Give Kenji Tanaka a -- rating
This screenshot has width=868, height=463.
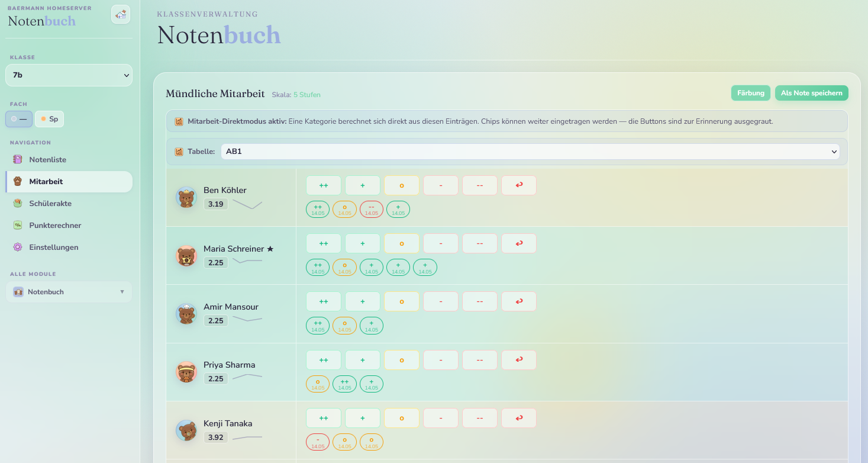[480, 418]
